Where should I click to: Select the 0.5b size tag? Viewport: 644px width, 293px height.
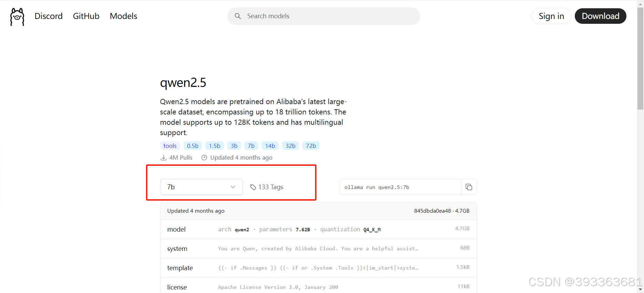(x=193, y=146)
